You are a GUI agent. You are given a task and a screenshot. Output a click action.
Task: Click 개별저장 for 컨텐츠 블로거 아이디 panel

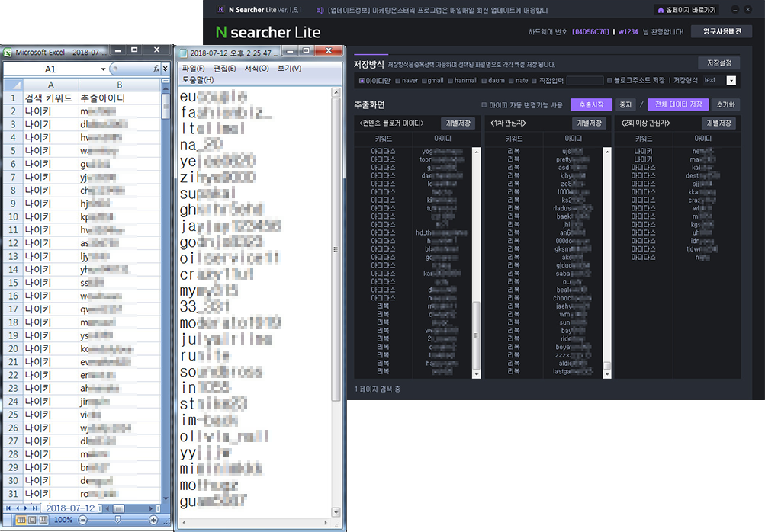tap(458, 123)
